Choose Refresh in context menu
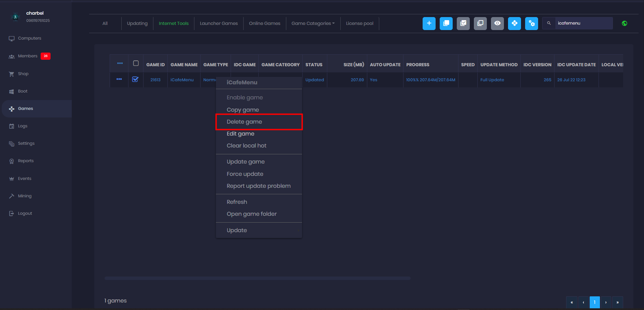 tap(259, 202)
